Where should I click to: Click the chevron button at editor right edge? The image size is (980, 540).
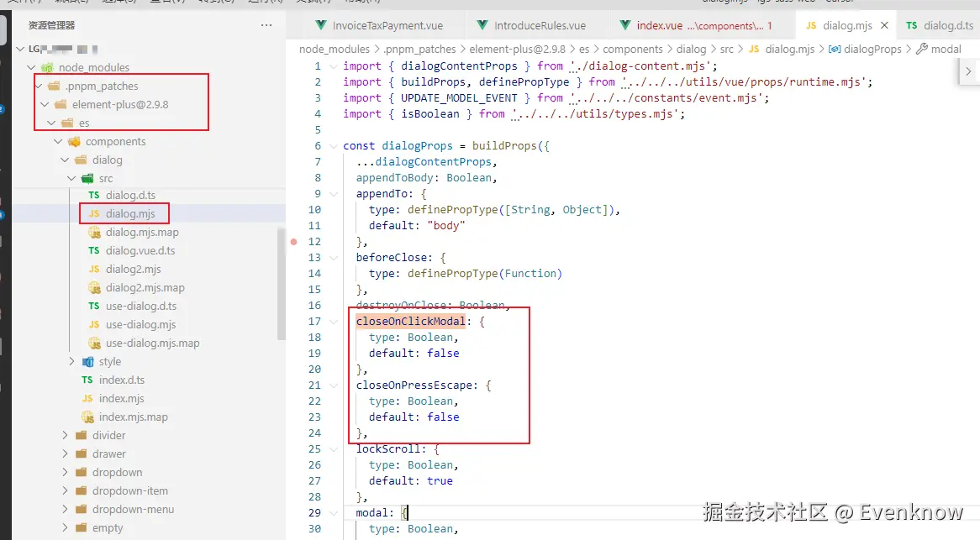[x=968, y=71]
